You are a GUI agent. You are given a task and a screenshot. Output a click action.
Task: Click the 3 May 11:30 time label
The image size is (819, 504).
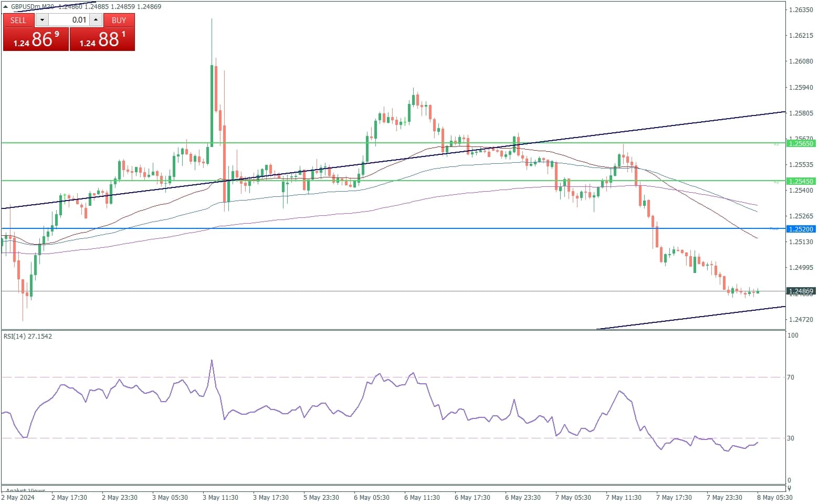point(220,498)
